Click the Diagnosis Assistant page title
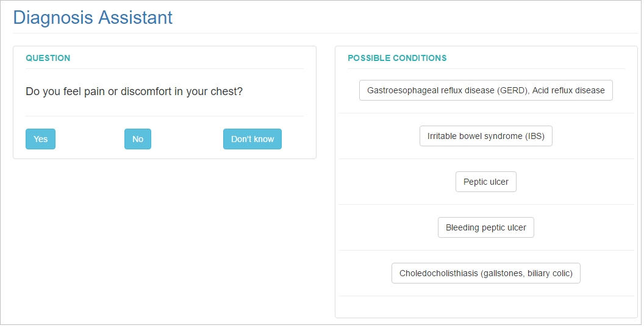The image size is (644, 328). point(93,18)
